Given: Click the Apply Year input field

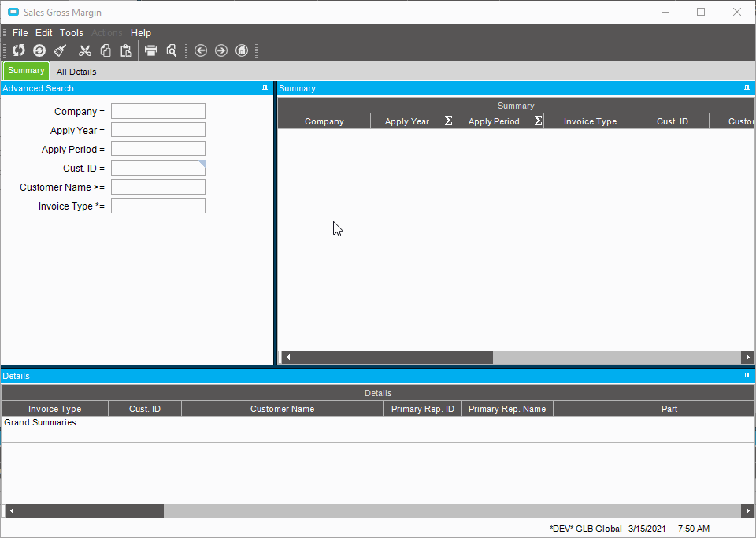Looking at the screenshot, I should (x=158, y=130).
